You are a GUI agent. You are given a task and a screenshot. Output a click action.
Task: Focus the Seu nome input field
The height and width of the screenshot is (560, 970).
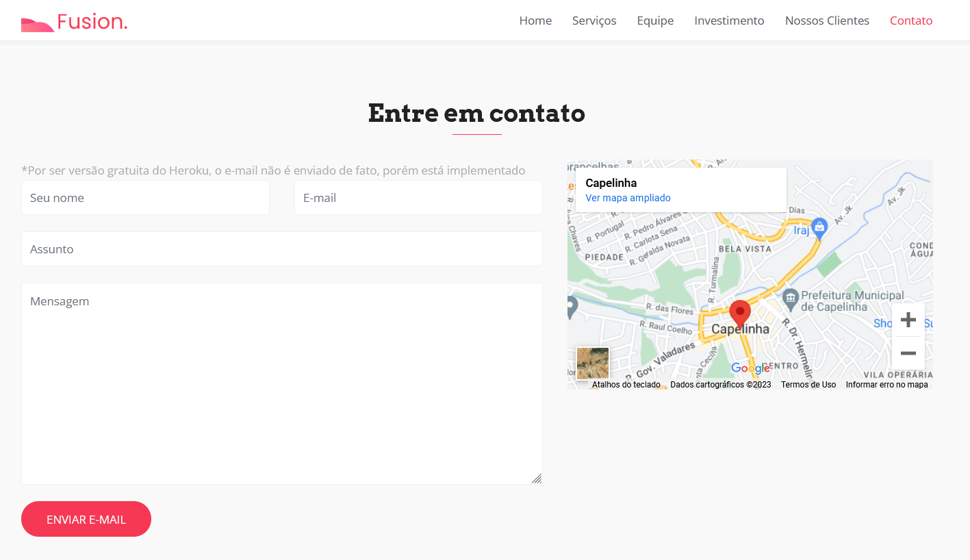(x=145, y=198)
